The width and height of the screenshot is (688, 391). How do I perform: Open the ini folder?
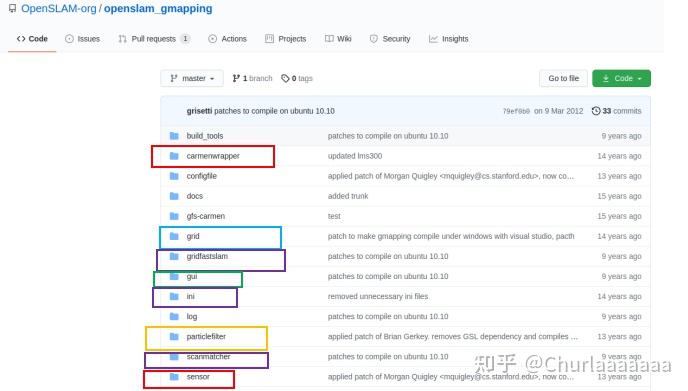[190, 297]
